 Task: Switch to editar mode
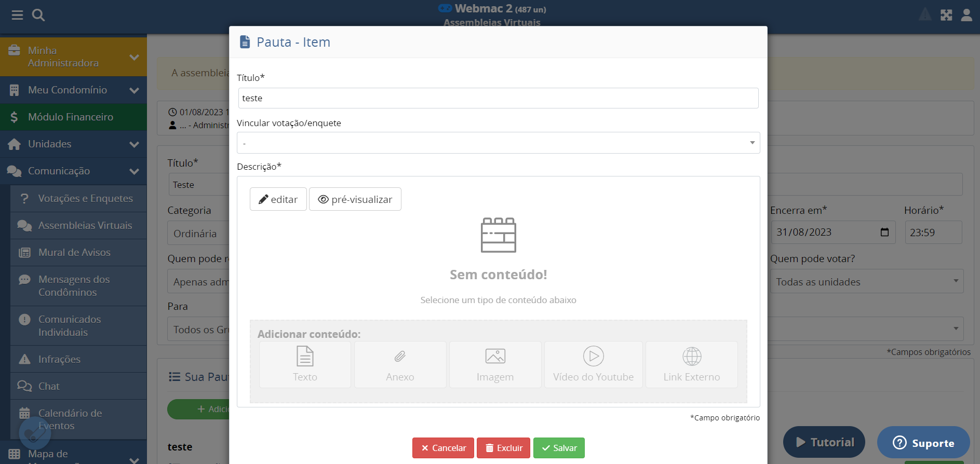[x=278, y=199]
